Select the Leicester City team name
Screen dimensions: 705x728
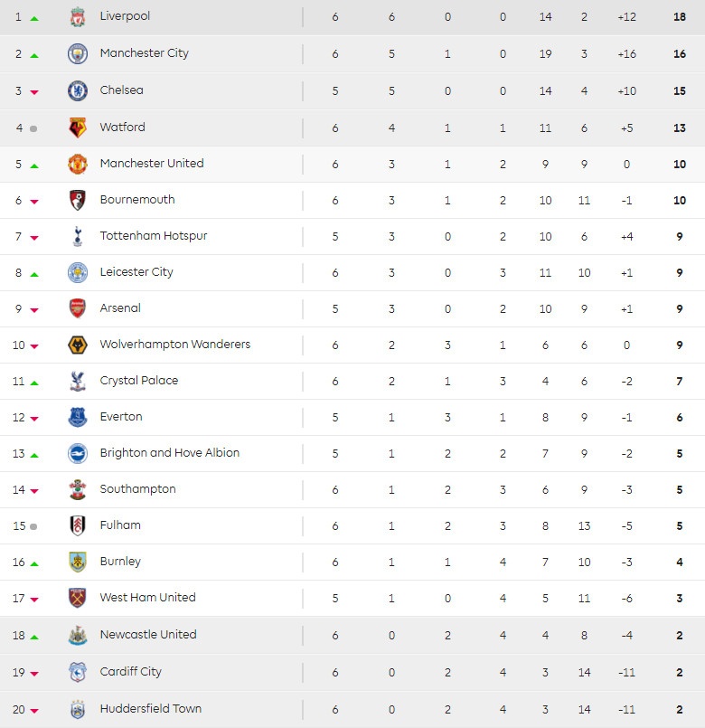coord(136,272)
